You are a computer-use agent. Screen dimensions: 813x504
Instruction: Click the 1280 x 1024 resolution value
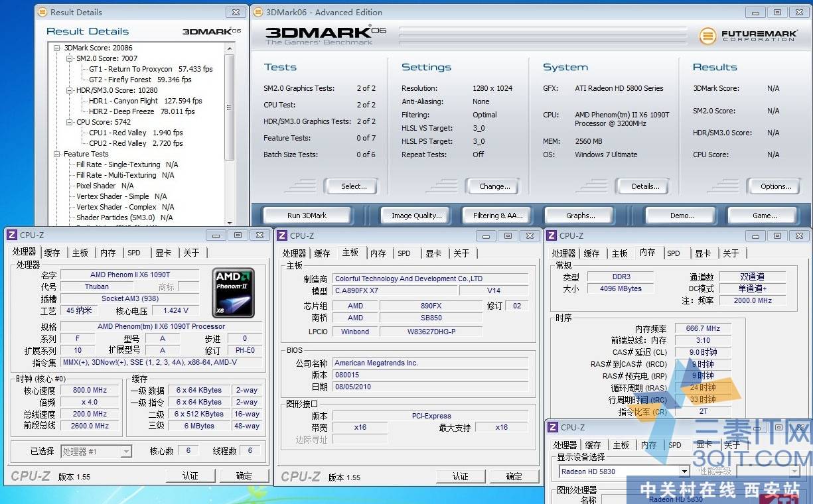[x=493, y=88]
